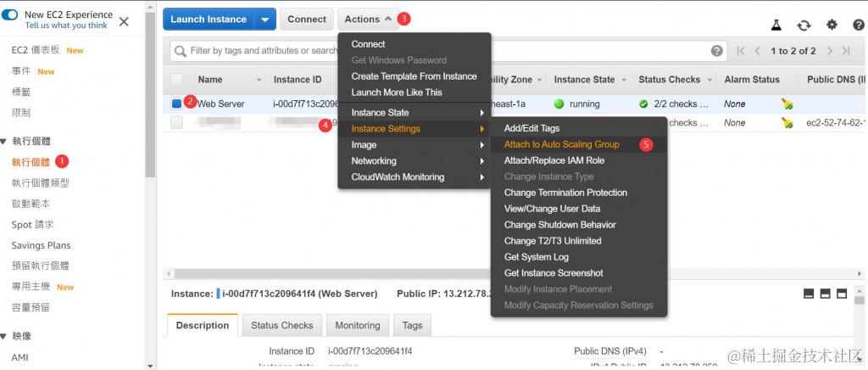This screenshot has height=370, width=868.
Task: Open EC2 儀表板 in sidebar
Action: (36, 50)
